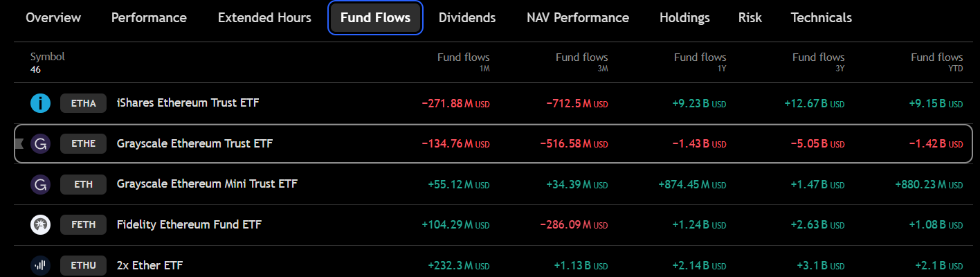The width and height of the screenshot is (980, 277).
Task: Sort by Fund flows 1M column
Action: pos(463,57)
